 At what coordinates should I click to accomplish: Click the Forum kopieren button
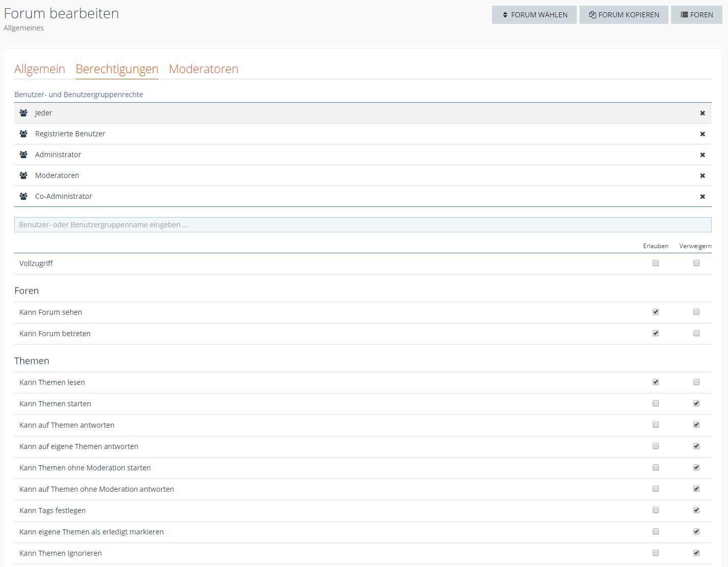click(624, 15)
